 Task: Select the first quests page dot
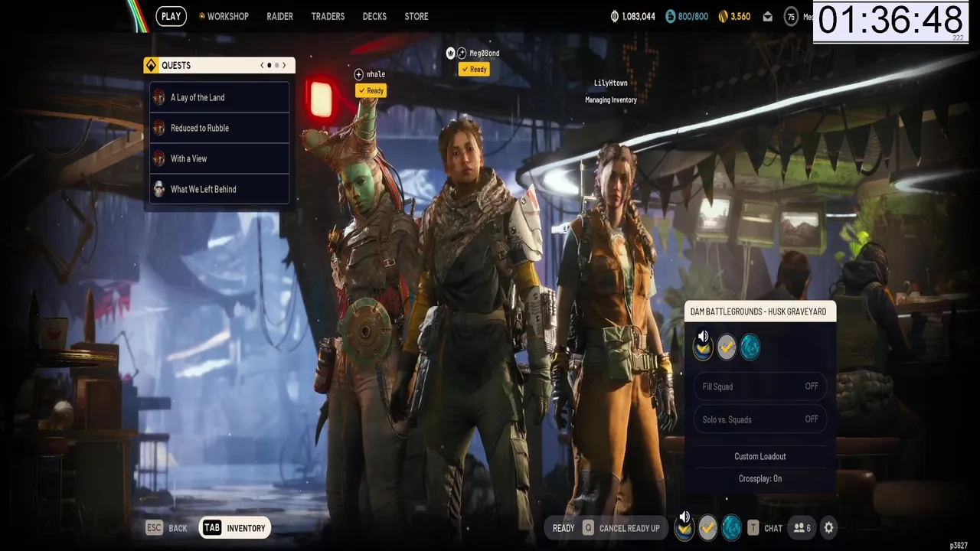269,65
